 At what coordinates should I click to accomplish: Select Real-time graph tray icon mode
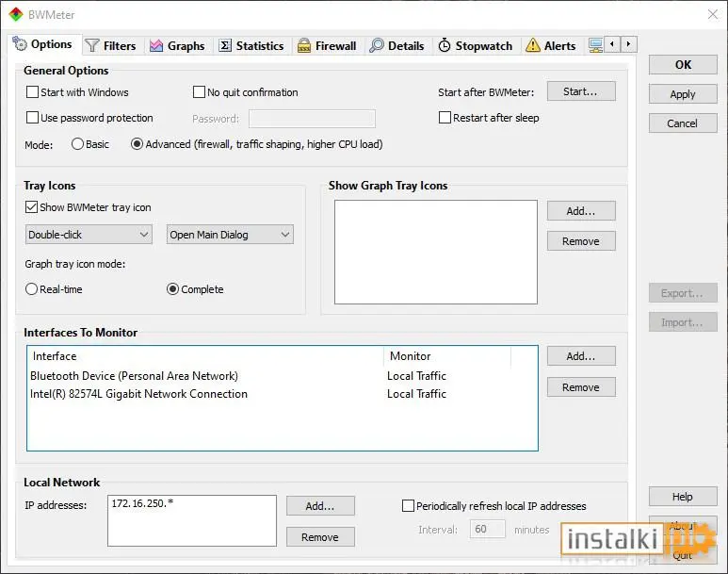(31, 289)
